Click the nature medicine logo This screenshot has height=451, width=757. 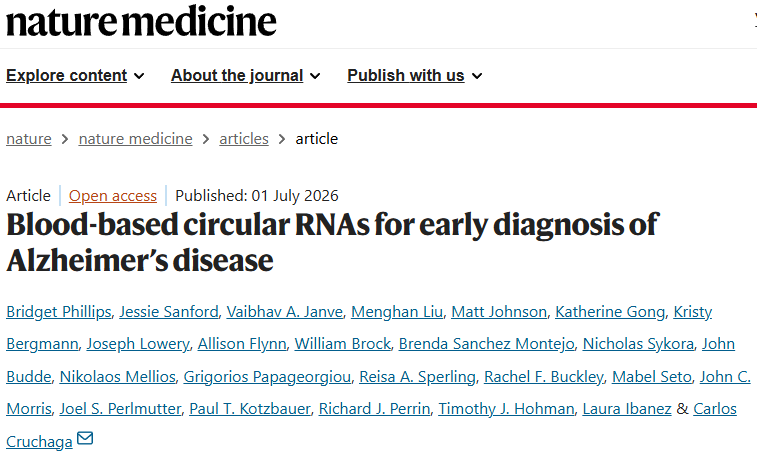pyautogui.click(x=141, y=22)
